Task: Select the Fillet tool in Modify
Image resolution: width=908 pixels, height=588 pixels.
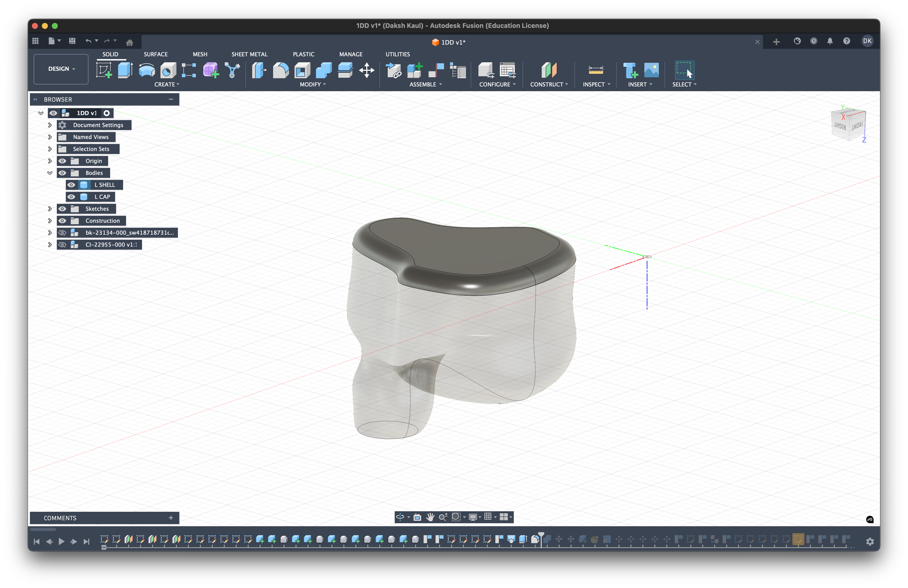Action: [x=280, y=70]
